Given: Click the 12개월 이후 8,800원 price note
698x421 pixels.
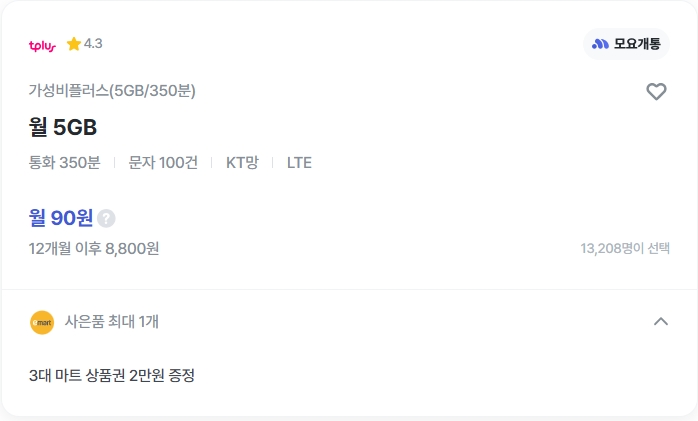Looking at the screenshot, I should 94,249.
